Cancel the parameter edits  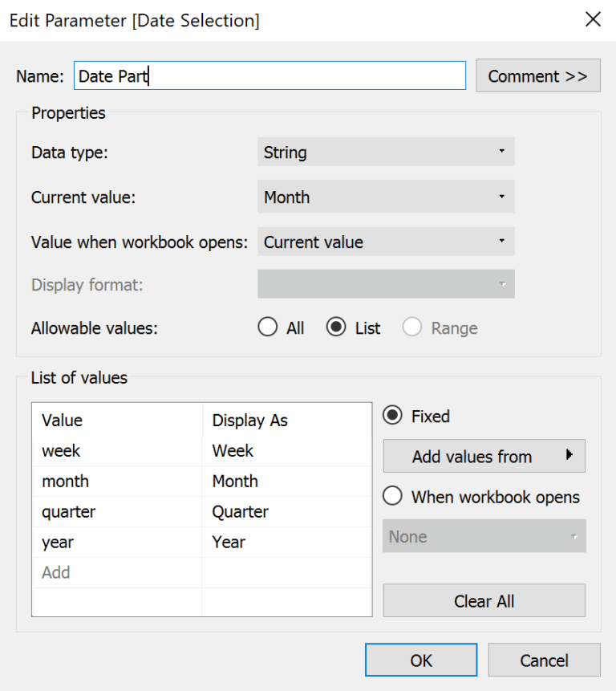[544, 660]
